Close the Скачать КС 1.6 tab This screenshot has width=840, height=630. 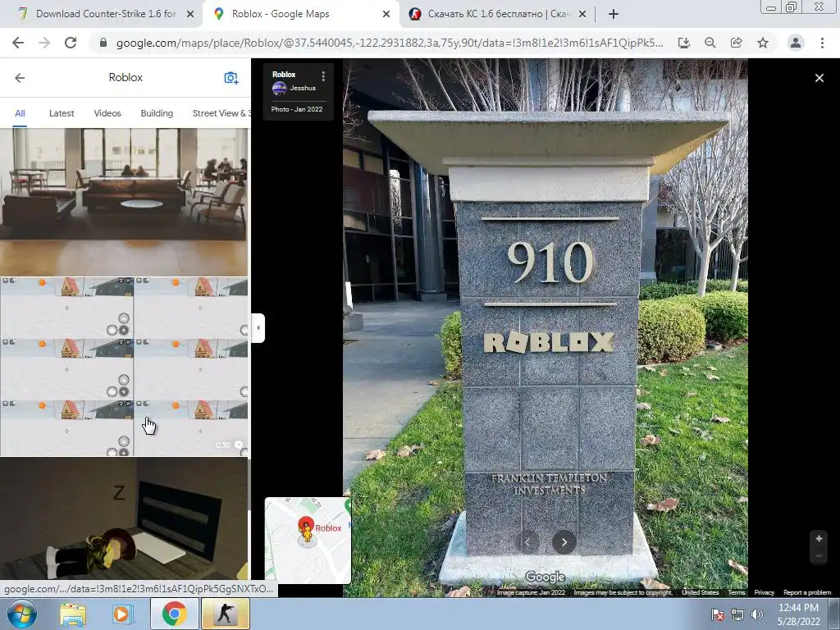coord(582,15)
